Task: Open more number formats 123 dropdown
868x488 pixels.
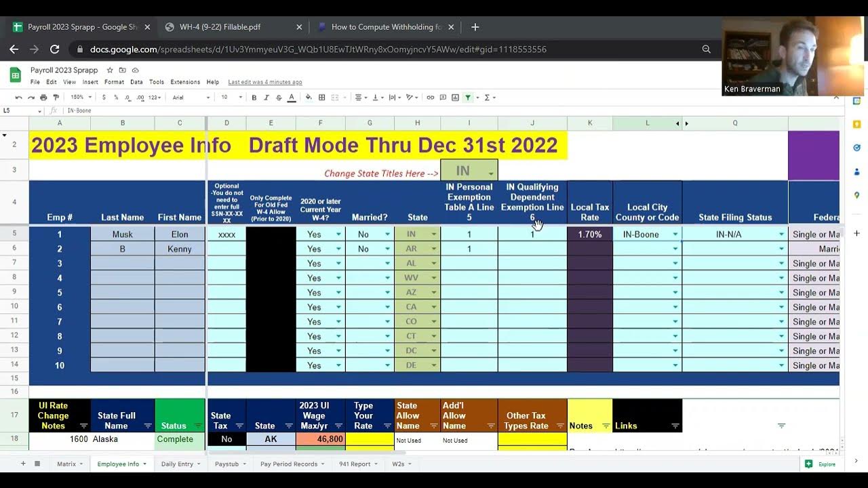Action: click(x=155, y=98)
